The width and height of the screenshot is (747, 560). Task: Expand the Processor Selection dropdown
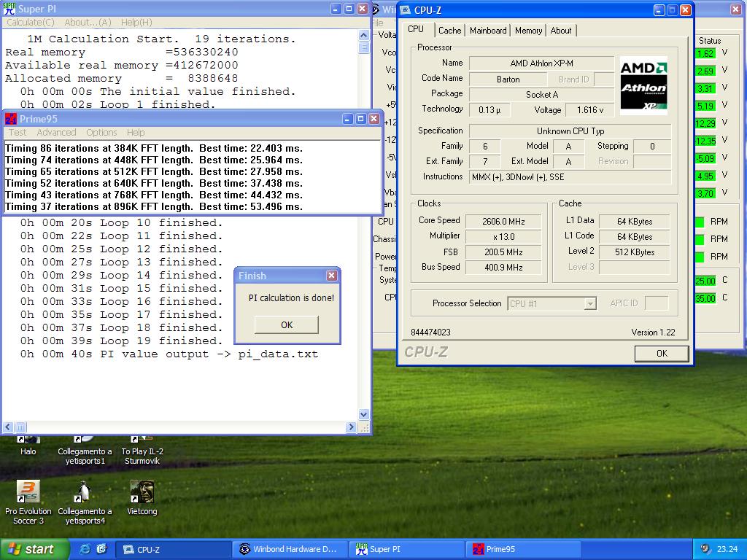(x=590, y=303)
